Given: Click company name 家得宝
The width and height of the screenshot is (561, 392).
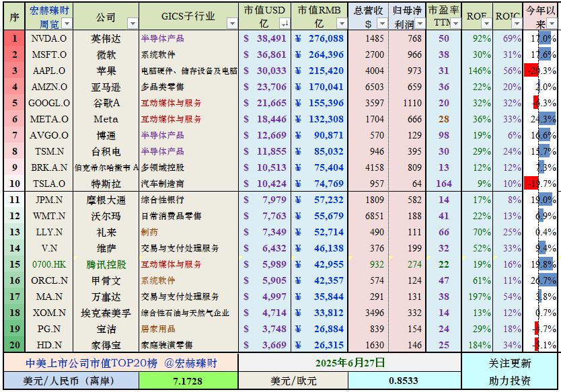Looking at the screenshot, I should pyautogui.click(x=106, y=345).
